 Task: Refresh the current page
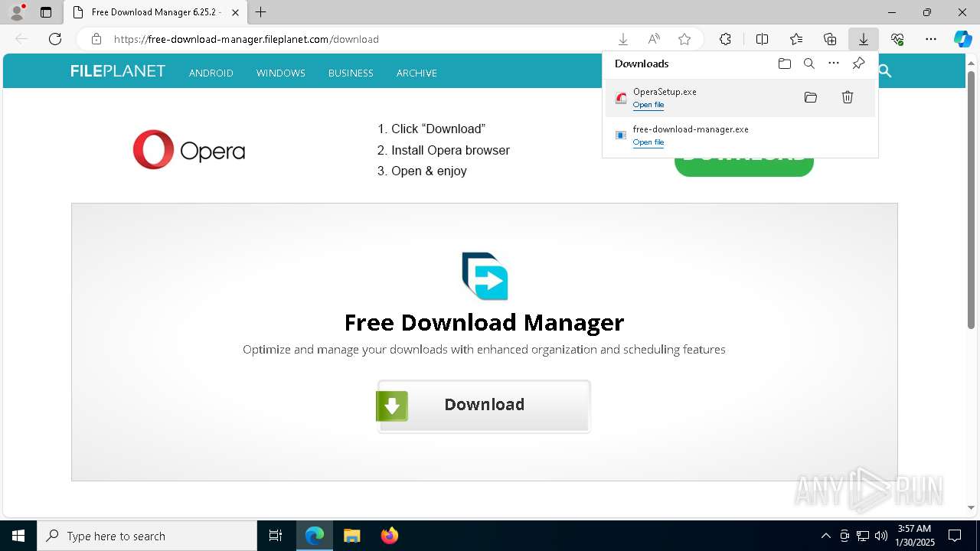(55, 39)
